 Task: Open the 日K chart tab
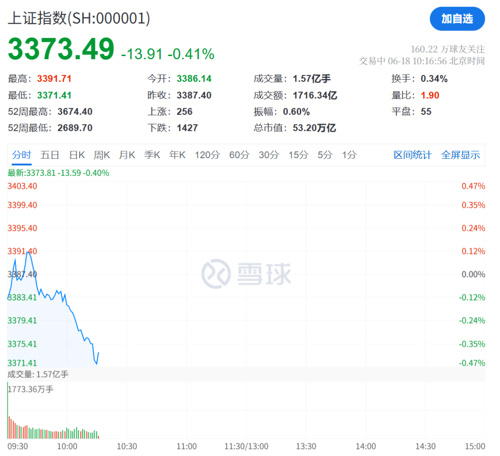coord(77,155)
